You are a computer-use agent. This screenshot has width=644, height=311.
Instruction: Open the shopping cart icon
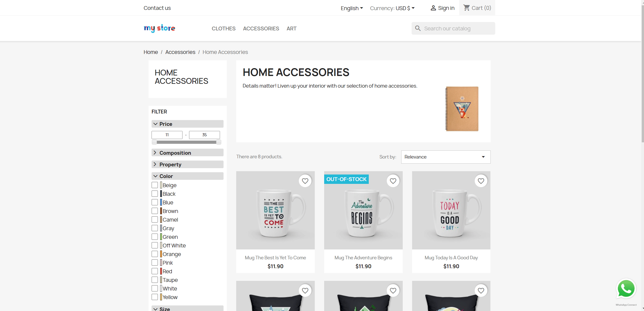[x=466, y=8]
